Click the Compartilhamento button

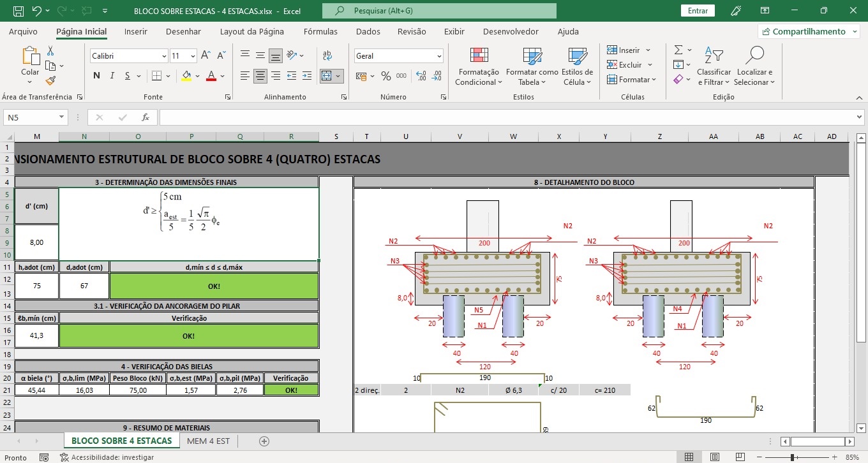tap(808, 31)
